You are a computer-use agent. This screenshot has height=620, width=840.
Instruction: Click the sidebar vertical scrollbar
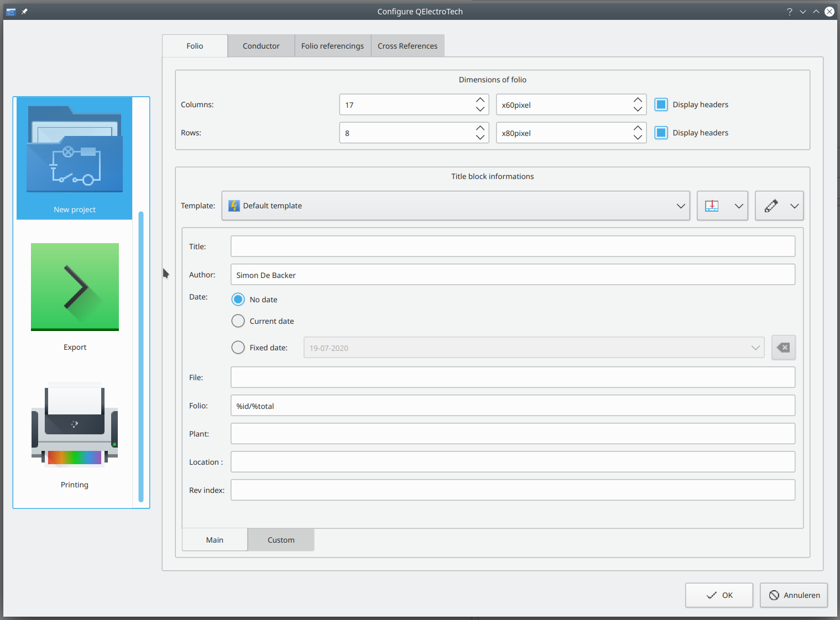pyautogui.click(x=141, y=356)
